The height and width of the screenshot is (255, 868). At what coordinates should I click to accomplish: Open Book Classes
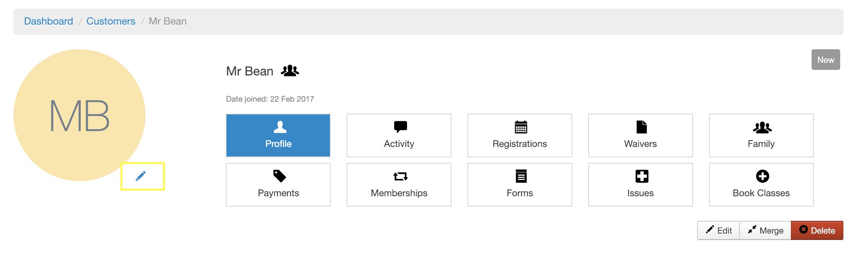pyautogui.click(x=761, y=185)
